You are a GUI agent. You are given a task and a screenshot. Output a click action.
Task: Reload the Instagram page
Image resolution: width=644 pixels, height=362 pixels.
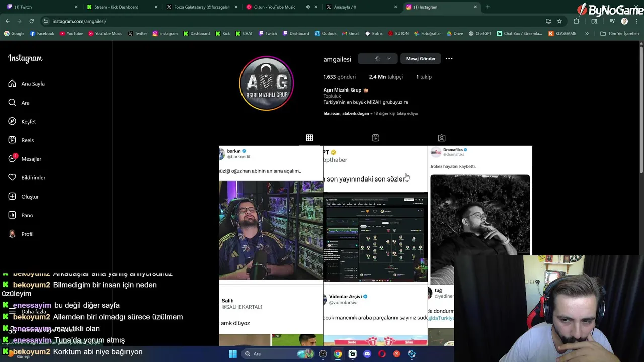tap(31, 21)
